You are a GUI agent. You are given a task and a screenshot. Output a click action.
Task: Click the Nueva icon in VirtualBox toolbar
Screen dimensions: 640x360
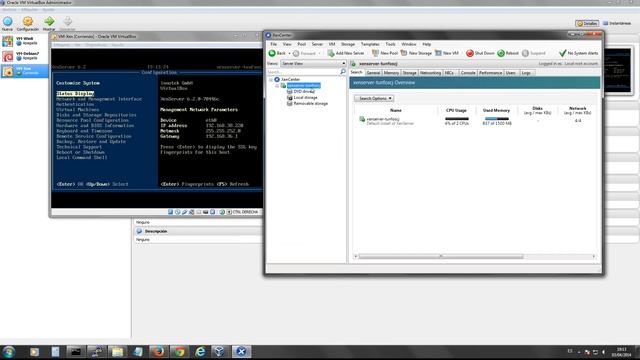point(7,21)
